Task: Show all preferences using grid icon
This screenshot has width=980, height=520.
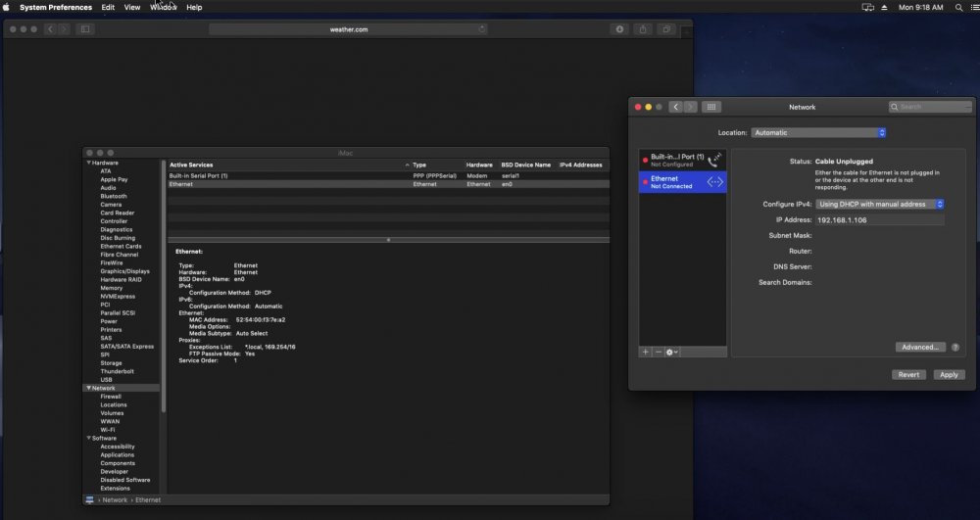Action: (x=711, y=107)
